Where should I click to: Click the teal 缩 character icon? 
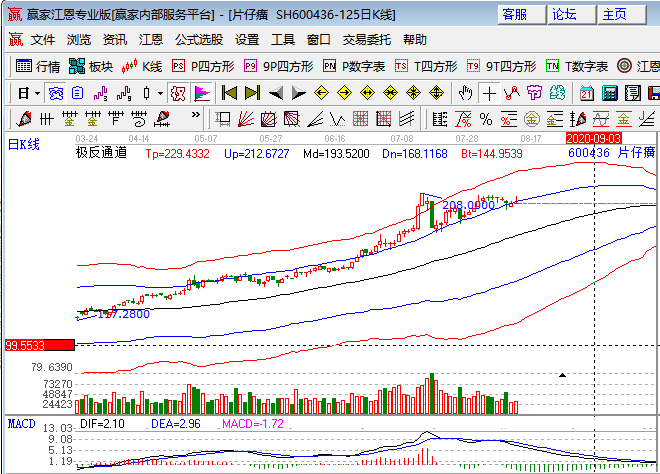pos(557,93)
